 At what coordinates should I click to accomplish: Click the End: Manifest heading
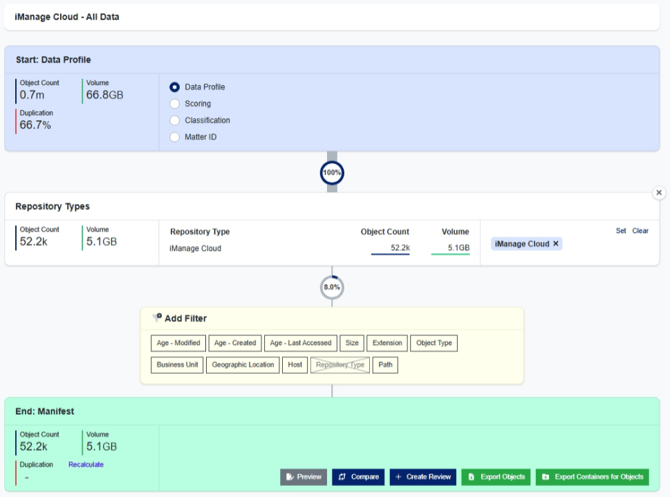pyautogui.click(x=45, y=412)
